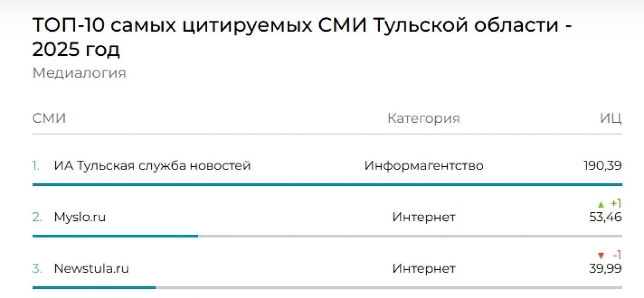Image resolution: width=644 pixels, height=298 pixels.
Task: Select the Информагентство category label
Action: 423,166
